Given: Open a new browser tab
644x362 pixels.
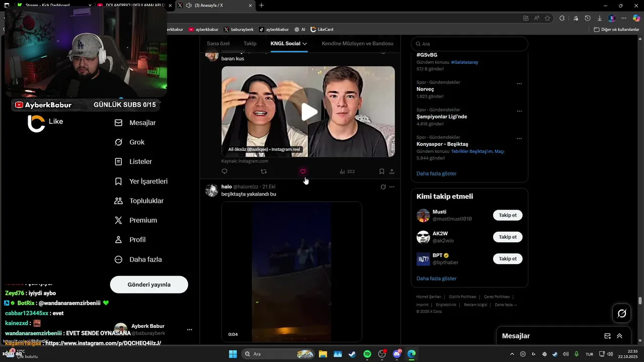Looking at the screenshot, I should click(262, 6).
